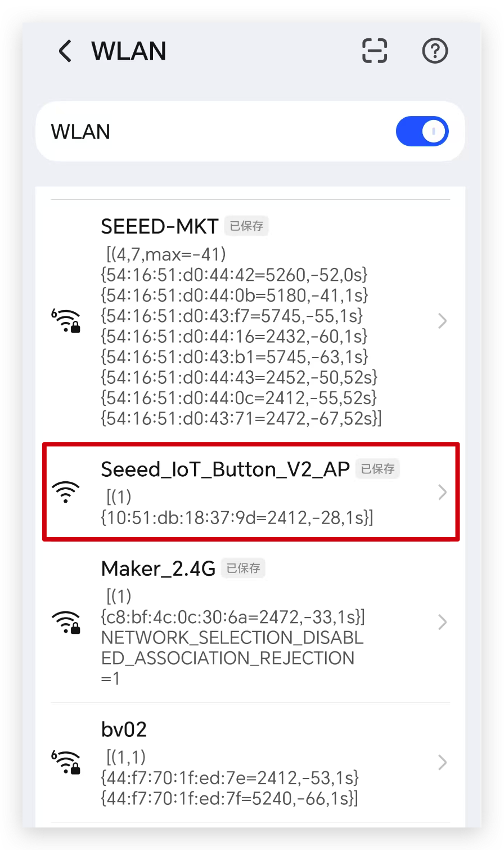Tap the back arrow beside WLAN title
504x850 pixels.
point(65,51)
